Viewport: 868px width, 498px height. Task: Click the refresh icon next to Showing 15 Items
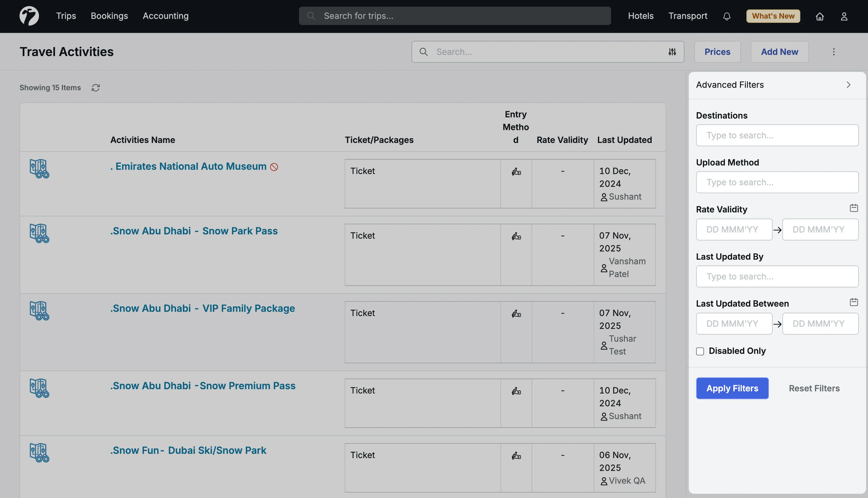pos(95,88)
